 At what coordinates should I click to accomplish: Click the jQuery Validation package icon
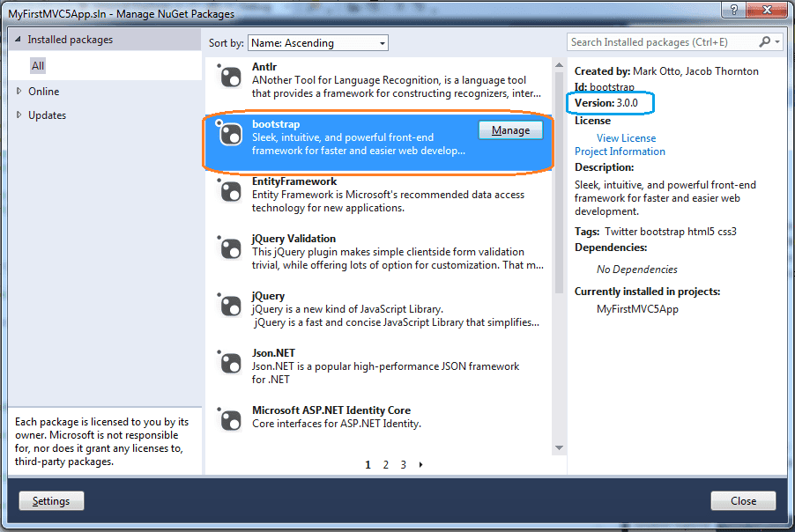click(x=230, y=248)
